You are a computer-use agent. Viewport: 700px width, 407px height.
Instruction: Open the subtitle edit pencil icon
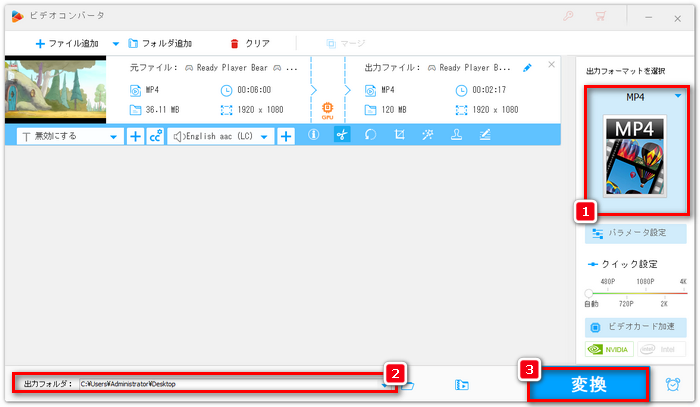484,136
